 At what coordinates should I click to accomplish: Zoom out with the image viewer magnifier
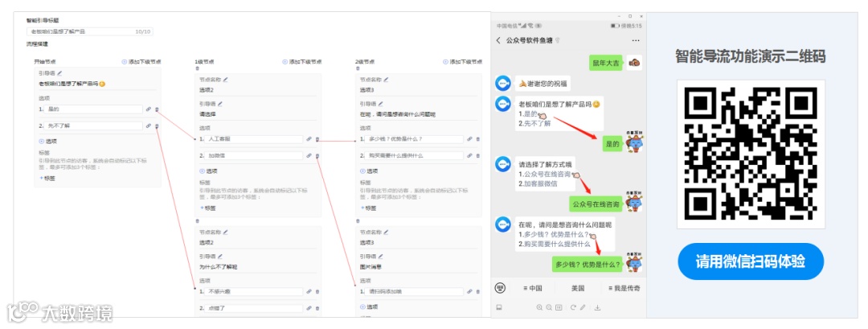(x=549, y=307)
